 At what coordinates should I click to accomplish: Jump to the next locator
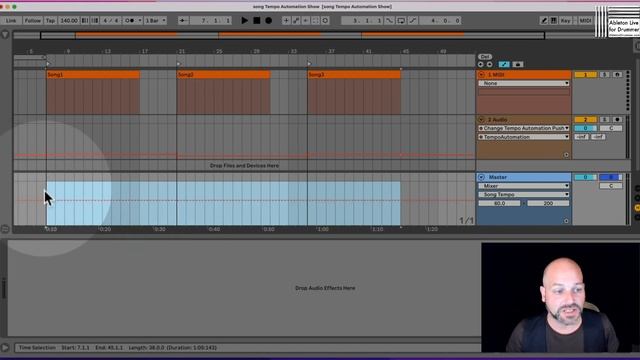pyautogui.click(x=489, y=64)
